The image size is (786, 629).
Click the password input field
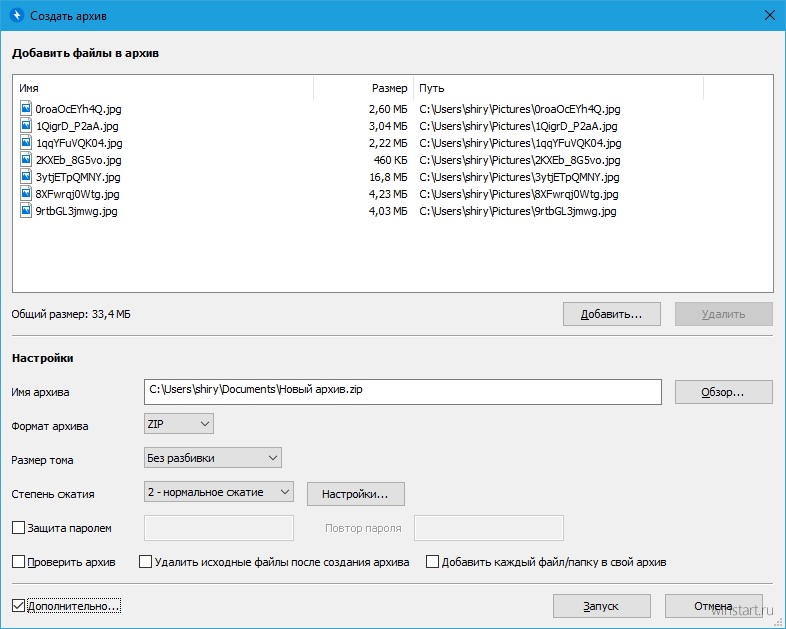(219, 528)
